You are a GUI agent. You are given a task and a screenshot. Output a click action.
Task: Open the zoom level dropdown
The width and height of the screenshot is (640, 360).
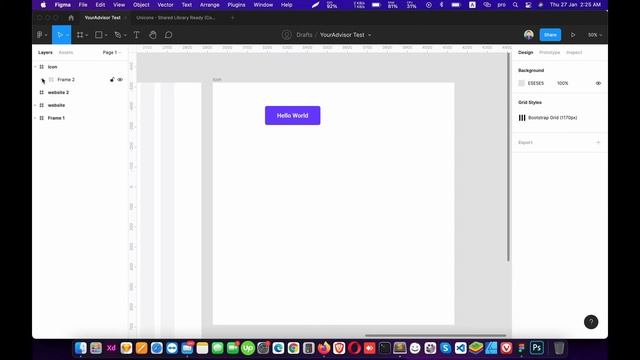(x=594, y=35)
